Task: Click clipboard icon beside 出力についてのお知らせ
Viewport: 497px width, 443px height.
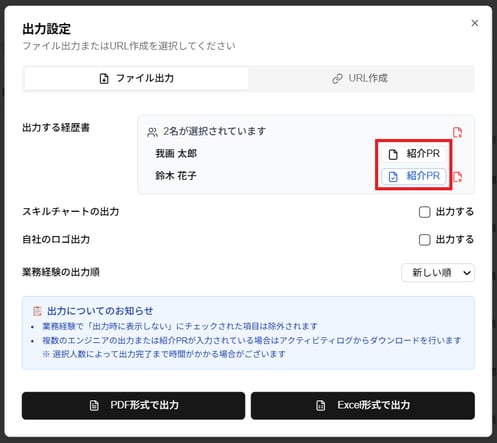Action: pyautogui.click(x=37, y=311)
